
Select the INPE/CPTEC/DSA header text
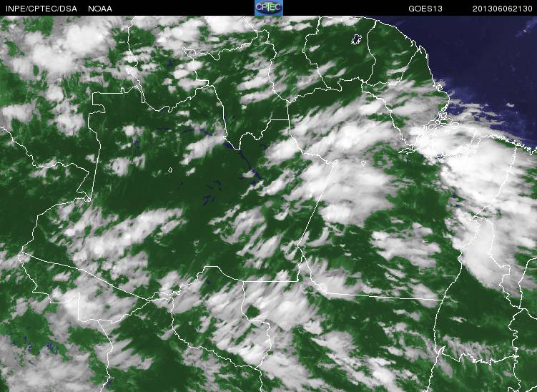(41, 9)
